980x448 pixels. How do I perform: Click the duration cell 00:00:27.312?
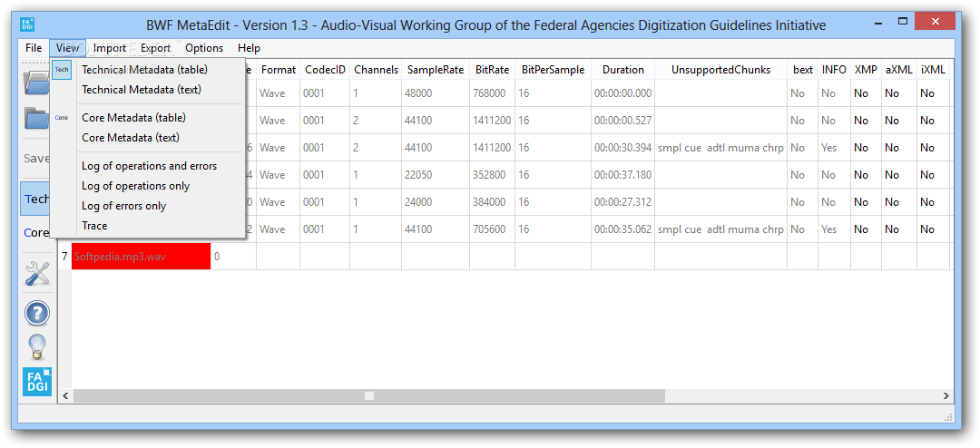coord(623,202)
